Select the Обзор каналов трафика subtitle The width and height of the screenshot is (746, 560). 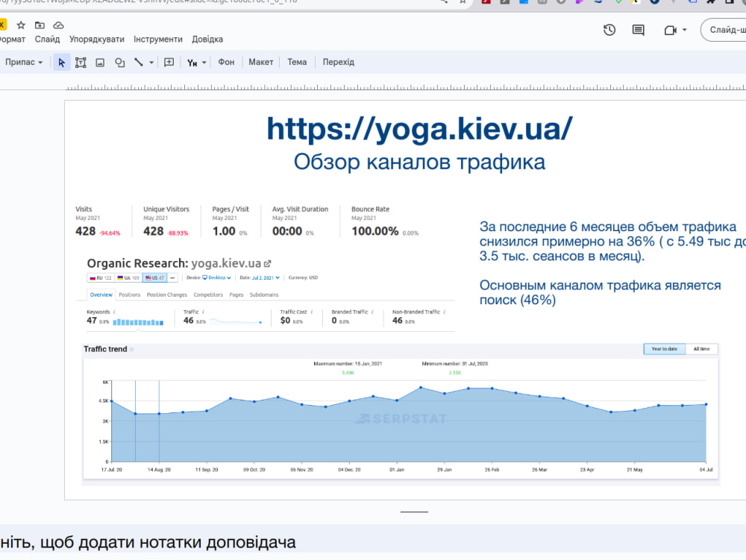click(x=419, y=162)
